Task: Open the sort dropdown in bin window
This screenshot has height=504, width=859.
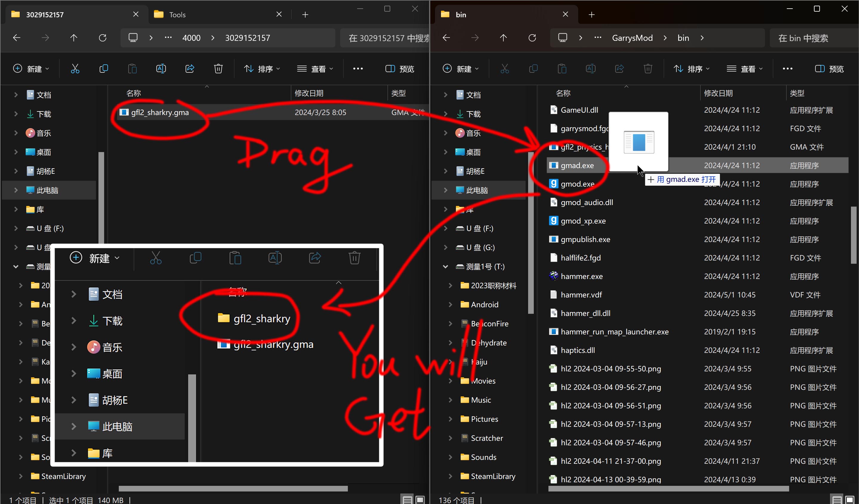Action: tap(691, 69)
